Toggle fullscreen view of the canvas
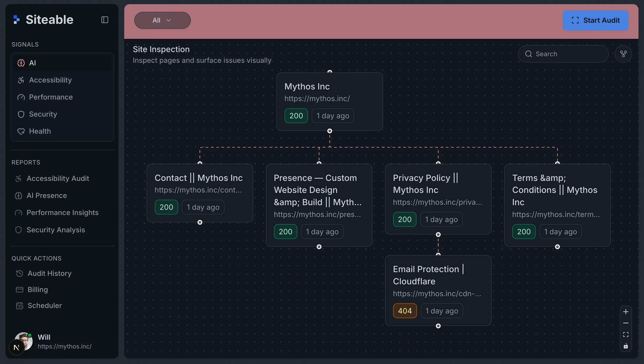Screen dimensions: 644x364 click(626, 334)
